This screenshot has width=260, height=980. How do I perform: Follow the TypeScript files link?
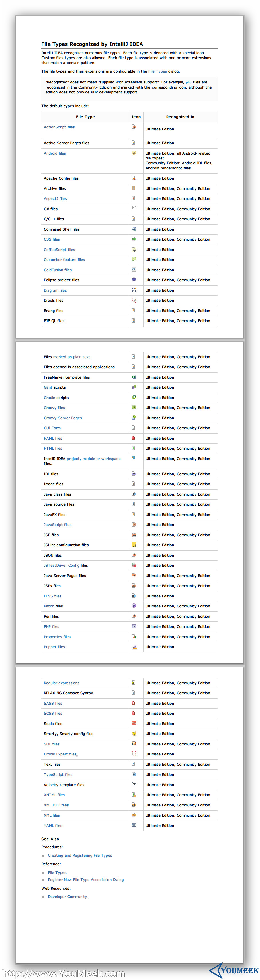tap(58, 775)
